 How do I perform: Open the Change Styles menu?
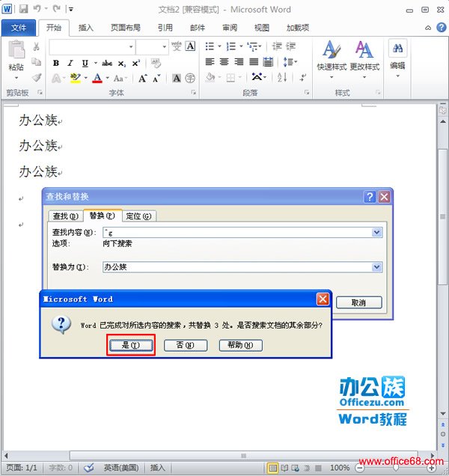364,60
